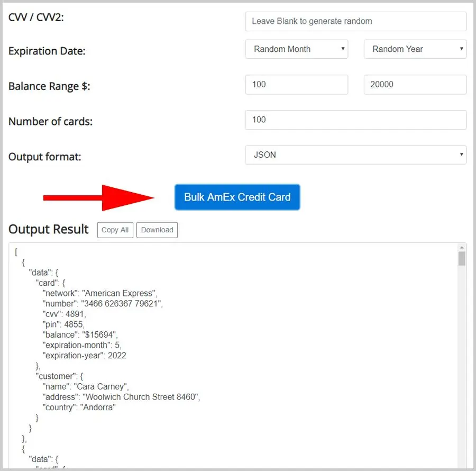Click the "balance": "$15694" line
Viewport: 476px width, 471px height.
[80, 334]
